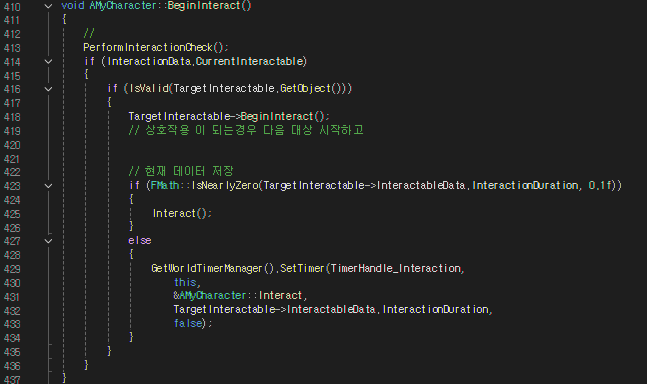
Task: Collapse the IsNearlyZero if block at line 423
Action: pyautogui.click(x=48, y=186)
